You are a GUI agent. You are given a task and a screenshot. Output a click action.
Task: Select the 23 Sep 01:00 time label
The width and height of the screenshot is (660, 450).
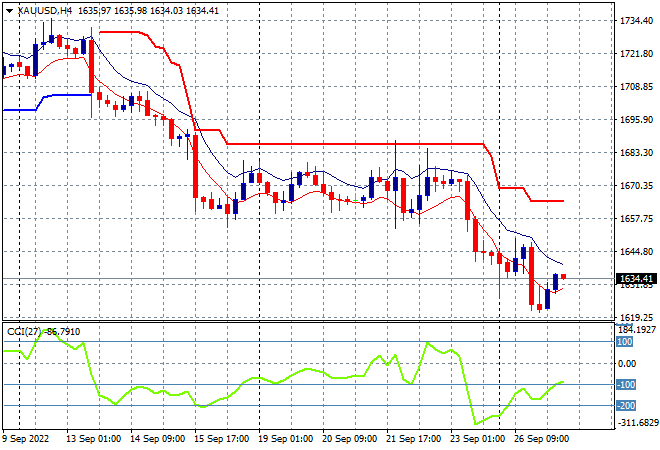[x=477, y=439]
